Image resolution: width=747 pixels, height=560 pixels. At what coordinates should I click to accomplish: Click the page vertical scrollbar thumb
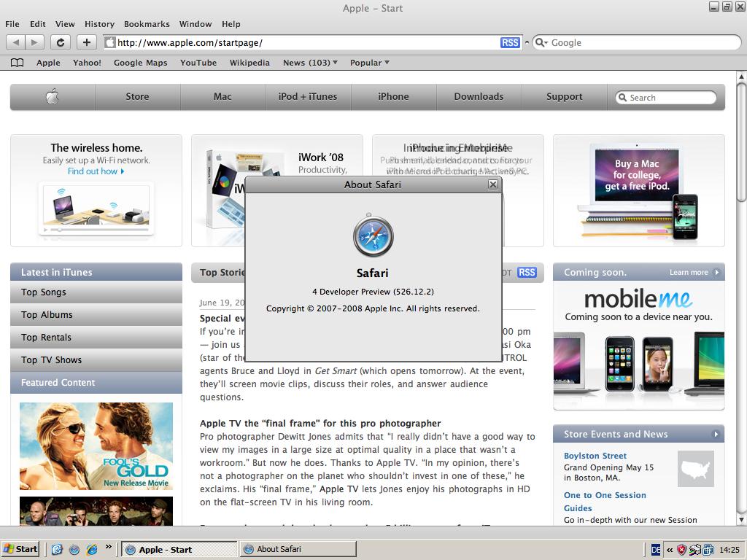coord(741,141)
